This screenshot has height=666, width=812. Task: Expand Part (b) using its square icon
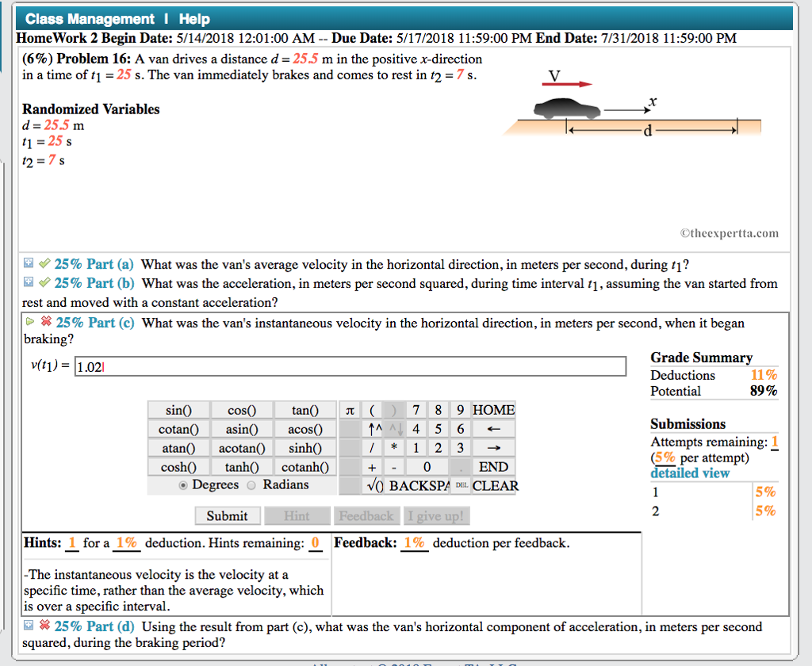[28, 282]
